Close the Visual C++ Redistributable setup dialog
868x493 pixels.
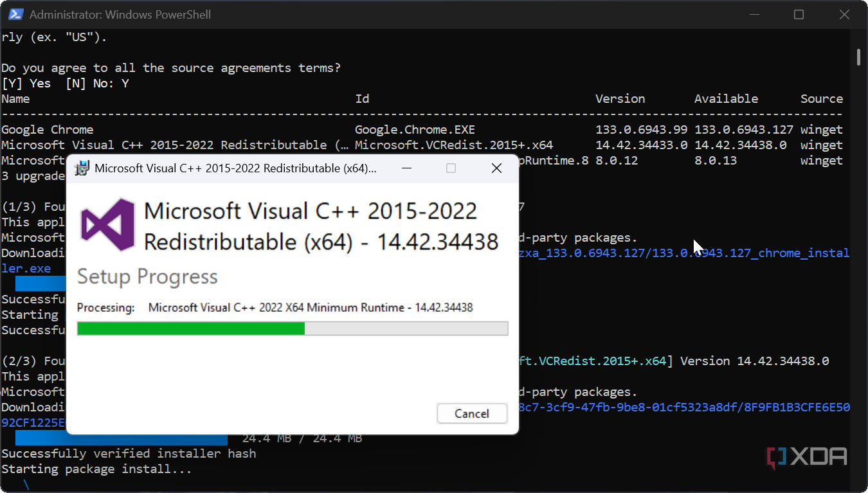click(x=496, y=168)
